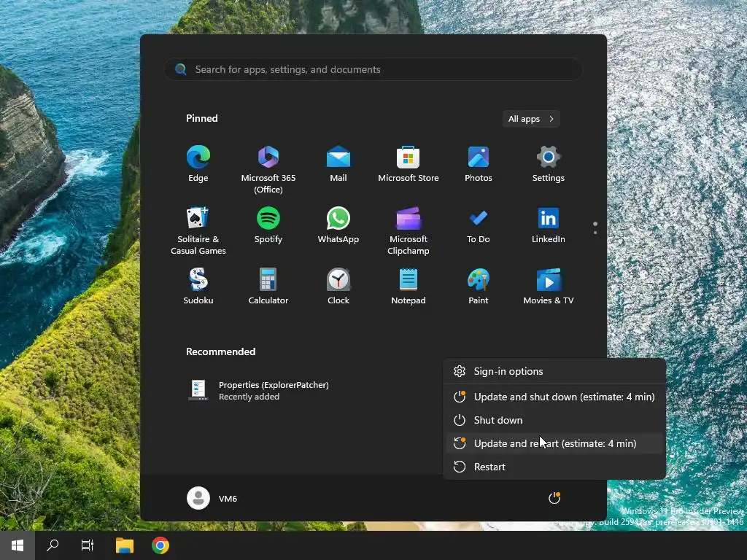Launch Microsoft 365 (Office)
The height and width of the screenshot is (560, 747).
point(268,169)
